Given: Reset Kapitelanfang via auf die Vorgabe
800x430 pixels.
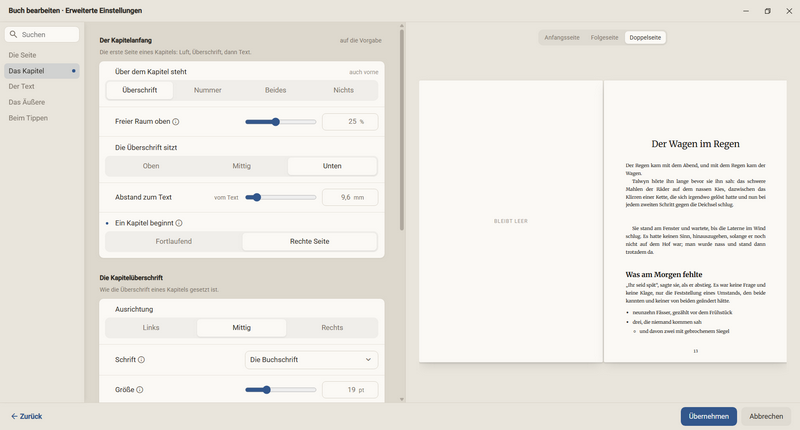Looking at the screenshot, I should (361, 40).
